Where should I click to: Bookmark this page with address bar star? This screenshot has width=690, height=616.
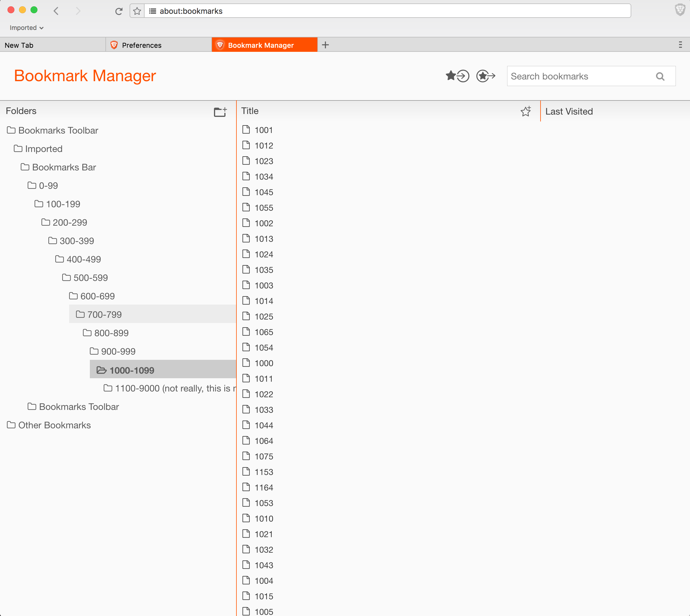coord(137,11)
